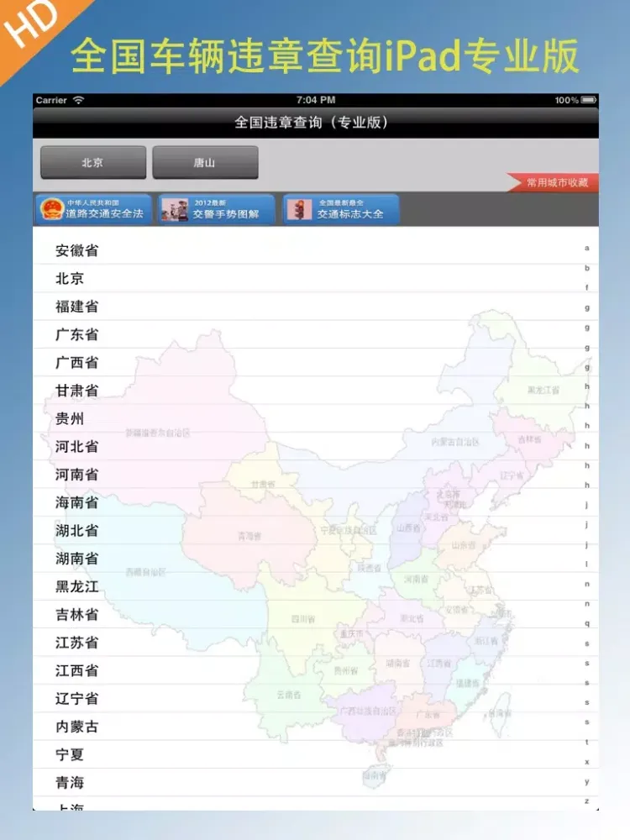Select 内蒙古 in the province list
The width and height of the screenshot is (630, 840).
coord(316,727)
